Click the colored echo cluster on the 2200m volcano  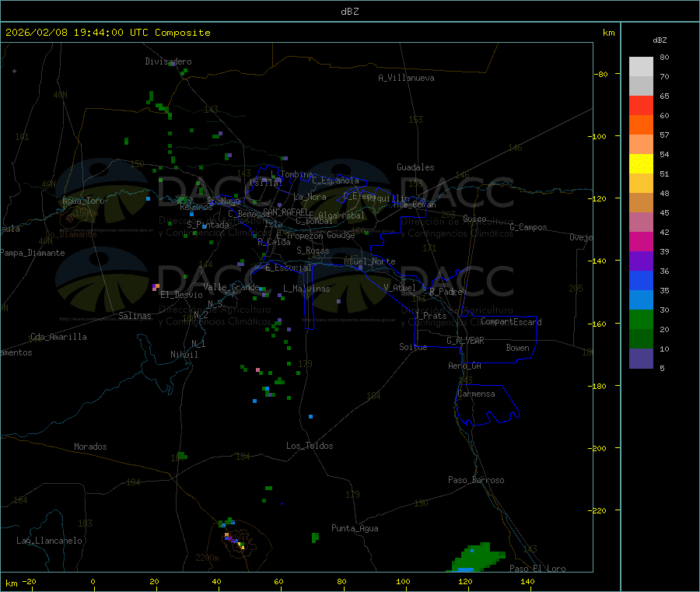click(234, 539)
